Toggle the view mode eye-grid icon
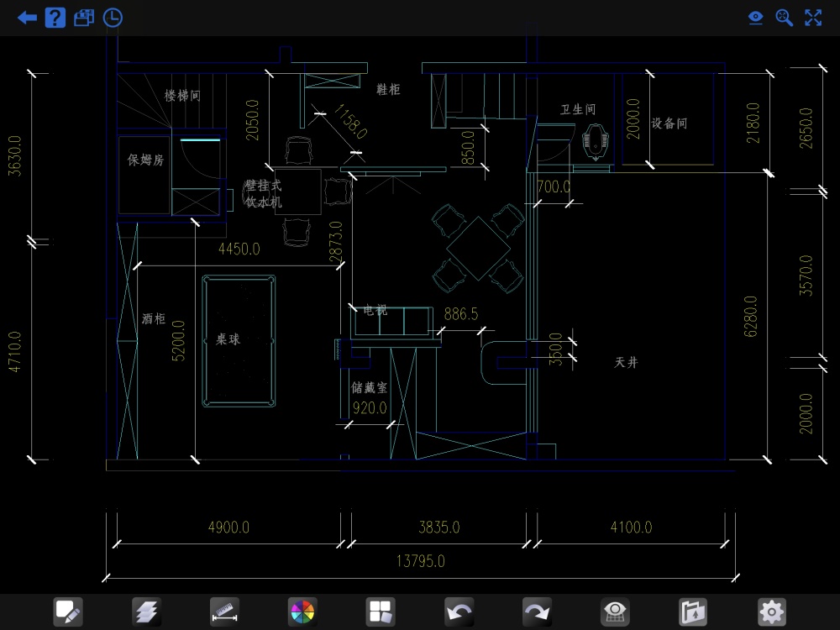Screen dimensions: 840x630 pyautogui.click(x=615, y=612)
